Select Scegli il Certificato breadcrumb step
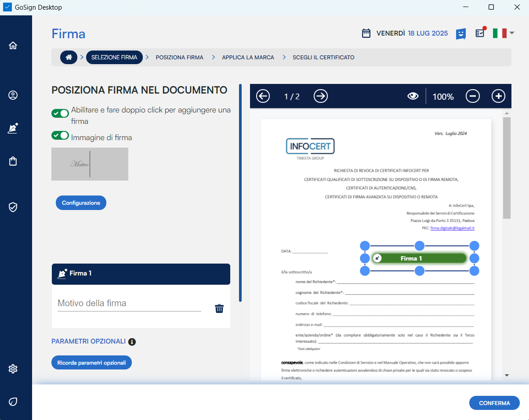 click(323, 58)
